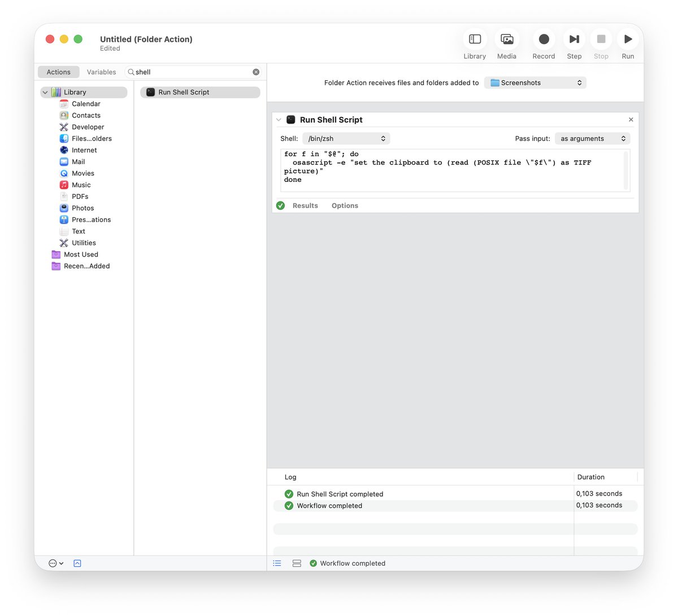
Task: Select the Presentations category
Action: 91,220
